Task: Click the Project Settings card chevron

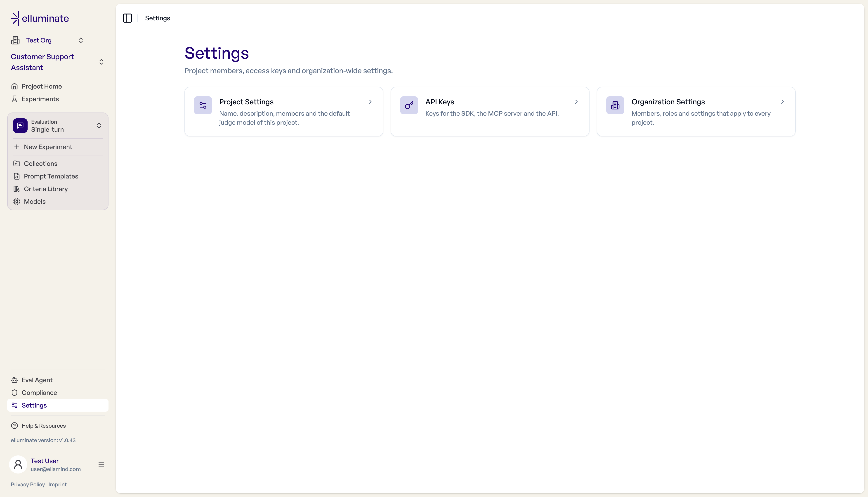Action: pyautogui.click(x=370, y=102)
